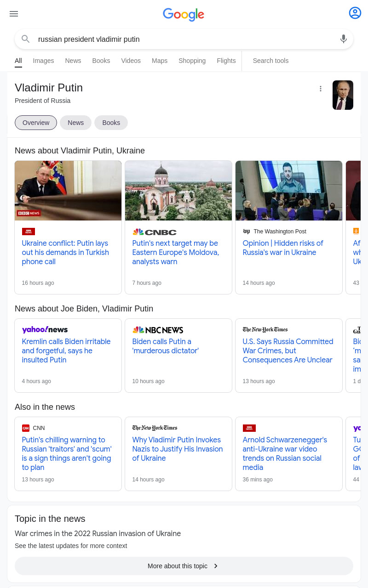Start voice search with microphone
Screen dimensions: 368x588
point(344,39)
